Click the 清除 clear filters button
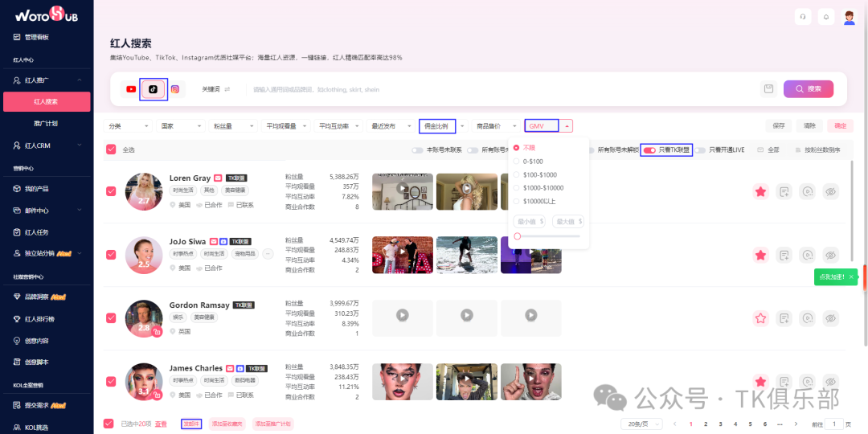Screen dimensions: 868x434 point(809,126)
